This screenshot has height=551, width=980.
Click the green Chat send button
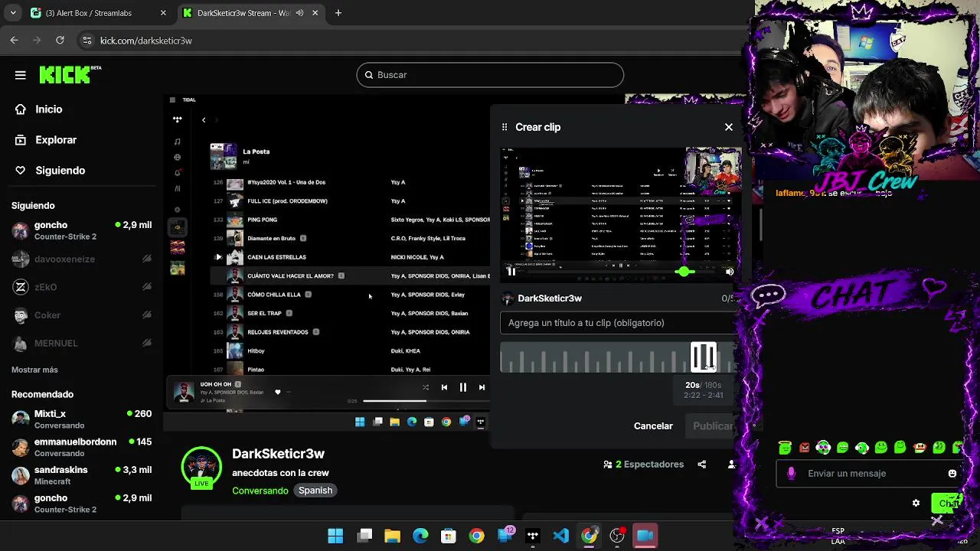click(947, 503)
